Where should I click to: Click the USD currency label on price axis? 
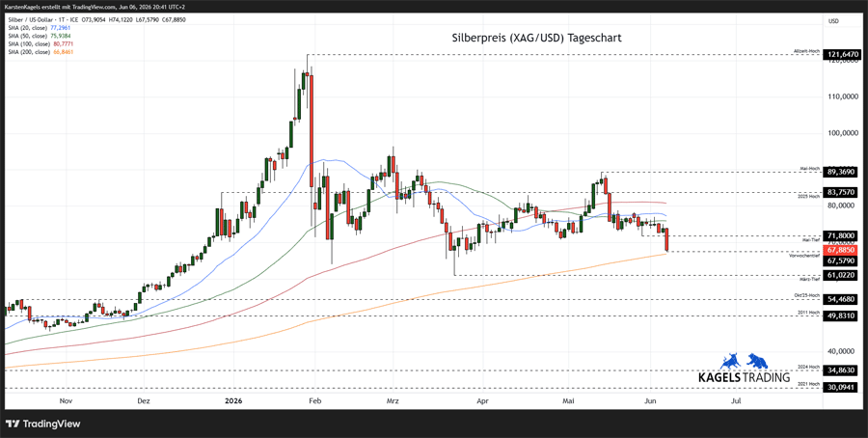coord(833,21)
